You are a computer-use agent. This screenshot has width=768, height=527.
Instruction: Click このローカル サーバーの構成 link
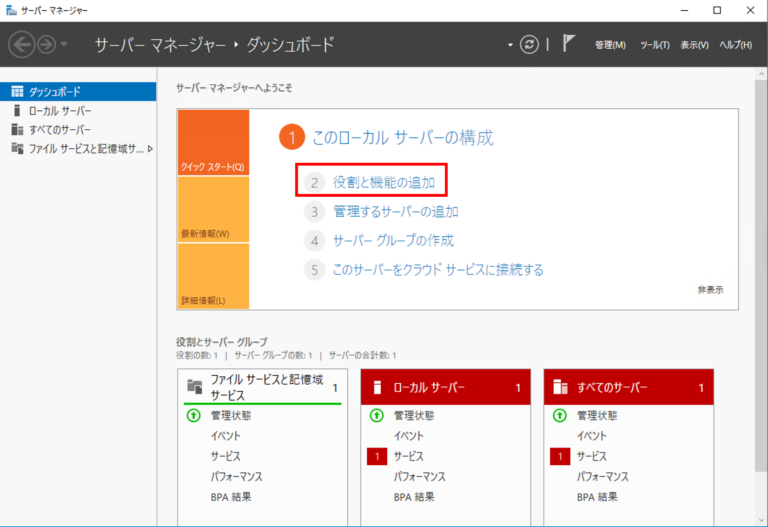403,138
